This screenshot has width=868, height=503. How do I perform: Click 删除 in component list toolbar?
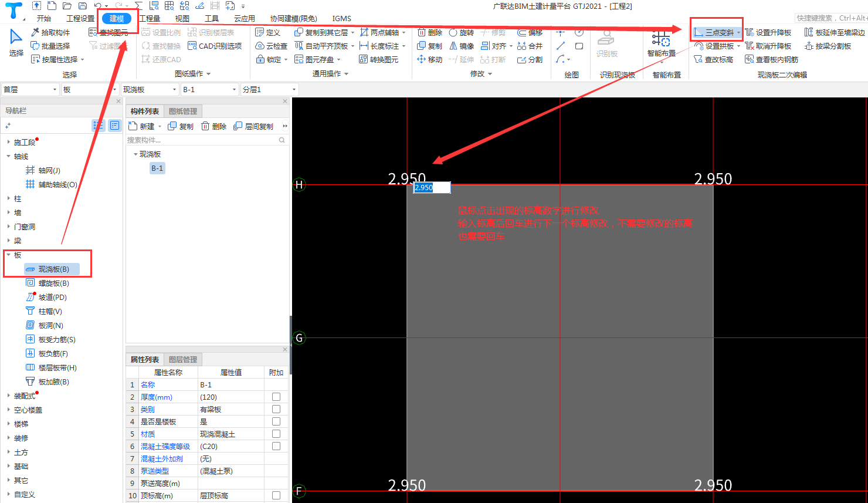tap(214, 126)
